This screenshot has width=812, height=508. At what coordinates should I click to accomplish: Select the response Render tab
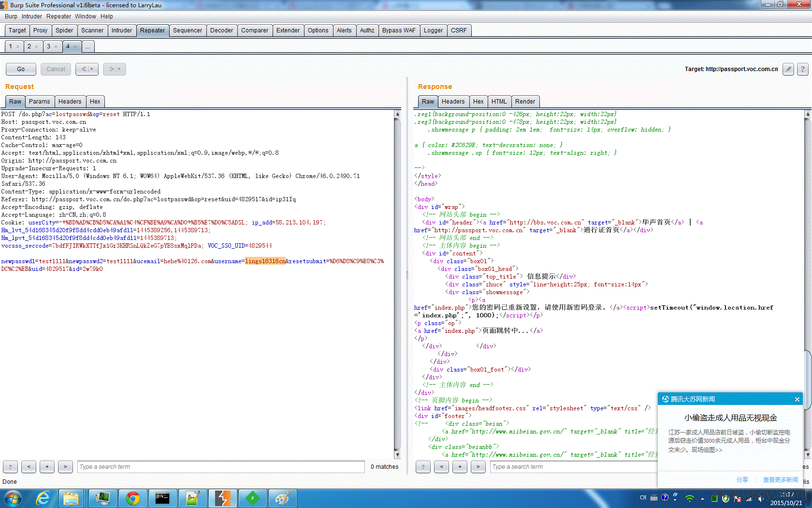525,102
